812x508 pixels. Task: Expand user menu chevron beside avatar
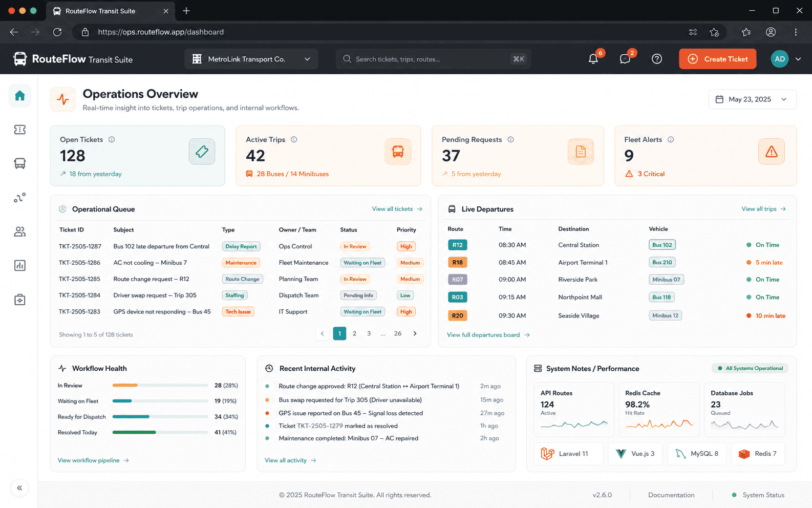click(798, 59)
